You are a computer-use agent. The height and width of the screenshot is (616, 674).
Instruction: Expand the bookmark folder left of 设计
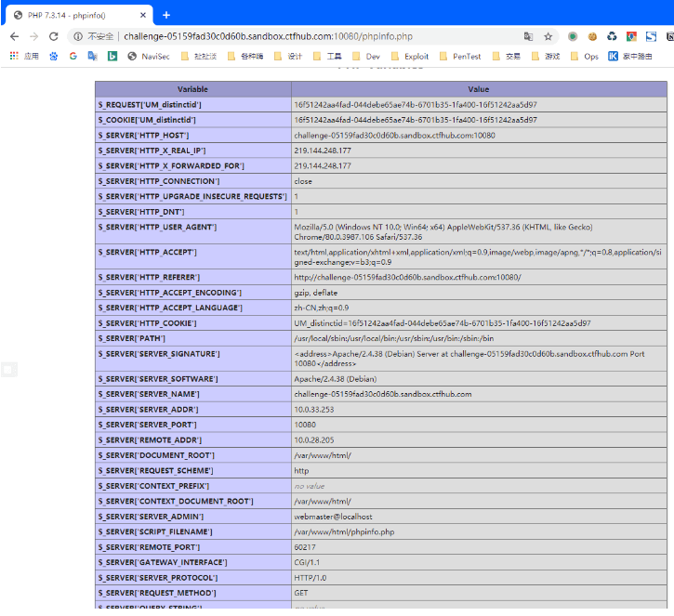[x=245, y=57]
